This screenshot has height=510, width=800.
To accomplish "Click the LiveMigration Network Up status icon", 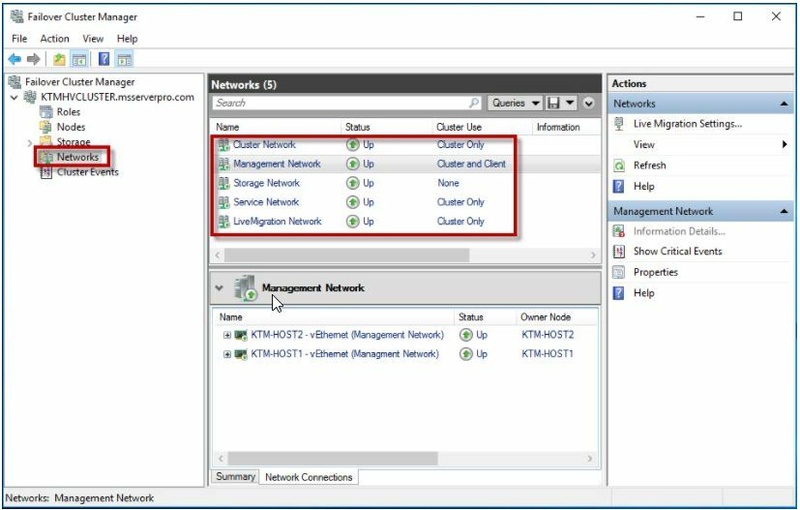I will (x=353, y=221).
